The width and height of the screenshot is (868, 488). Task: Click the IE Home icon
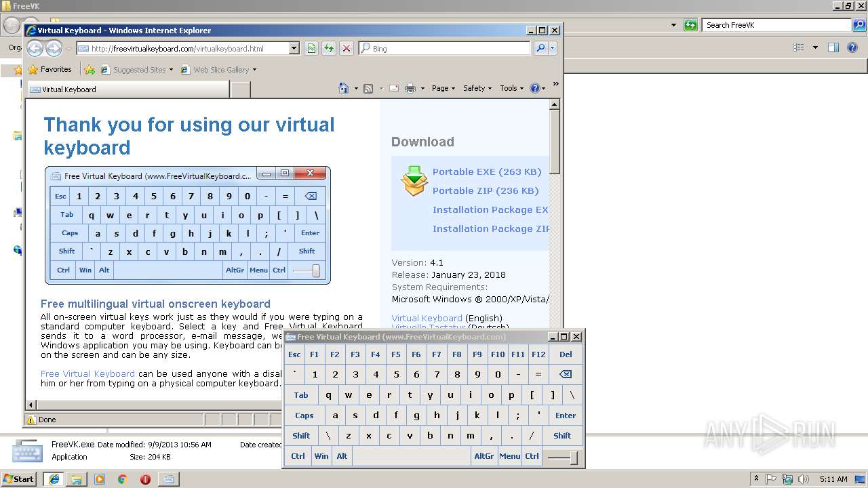pyautogui.click(x=344, y=88)
